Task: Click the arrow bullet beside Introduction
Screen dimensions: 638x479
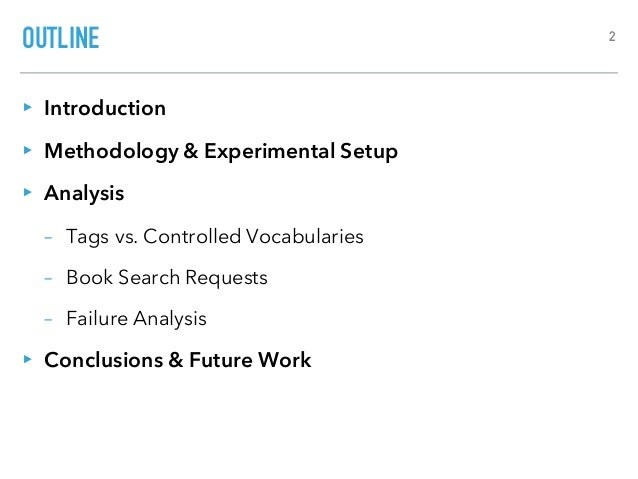Action: (x=28, y=107)
